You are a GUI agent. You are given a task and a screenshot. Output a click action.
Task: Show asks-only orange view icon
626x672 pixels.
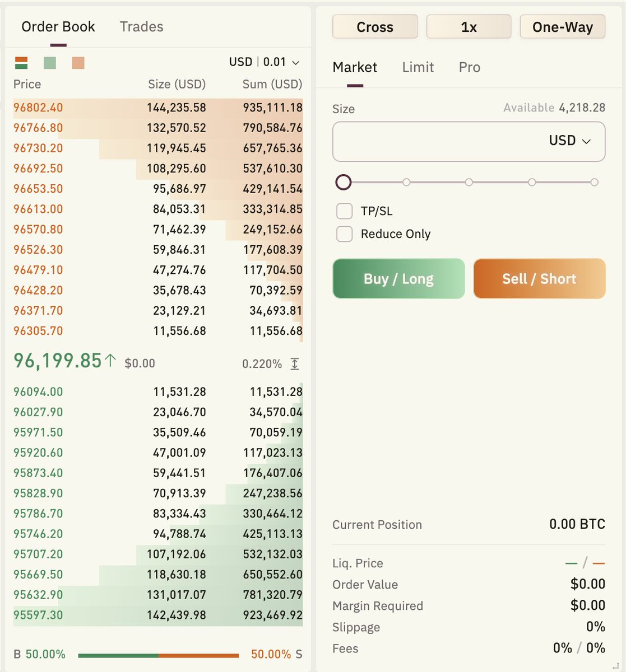click(x=78, y=63)
